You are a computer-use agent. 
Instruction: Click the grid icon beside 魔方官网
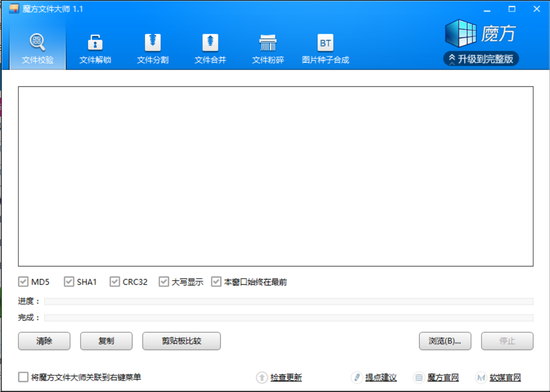tap(419, 377)
